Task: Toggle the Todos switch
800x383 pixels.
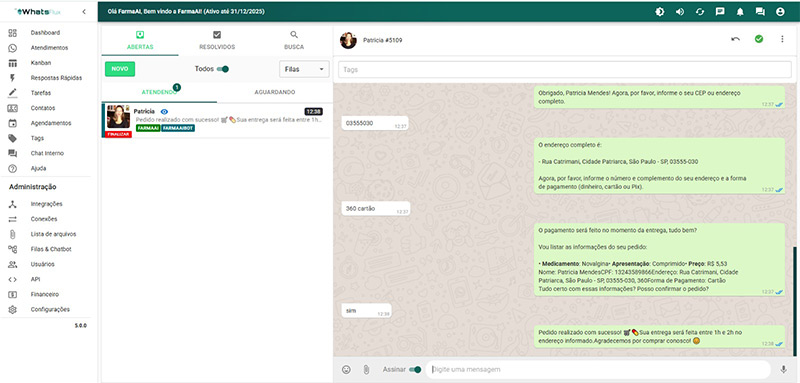Action: (222, 69)
